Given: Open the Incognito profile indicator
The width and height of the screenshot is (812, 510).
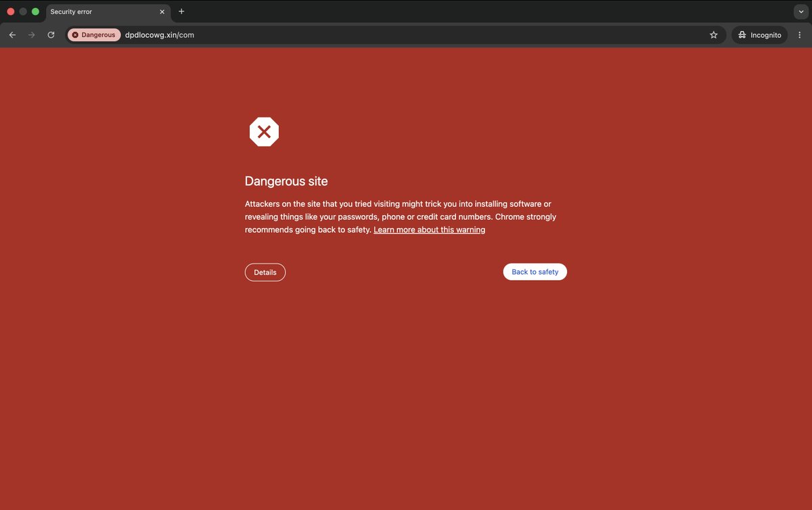Looking at the screenshot, I should click(759, 35).
